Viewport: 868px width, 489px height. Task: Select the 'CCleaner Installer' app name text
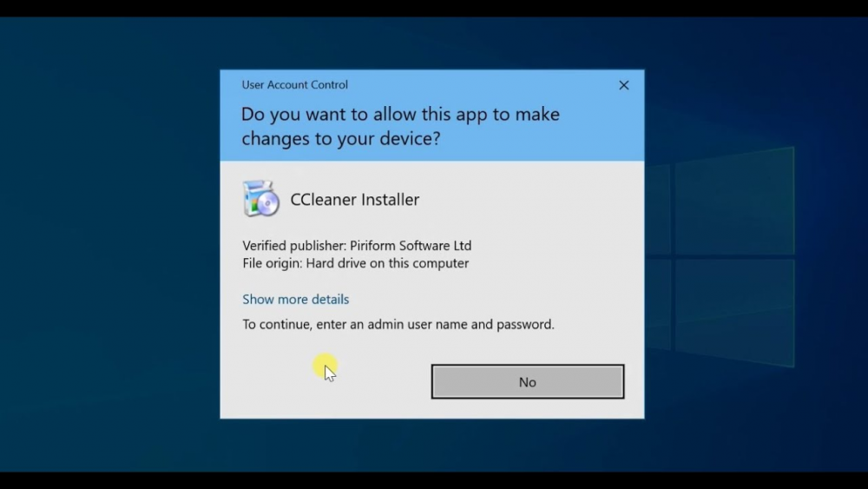pos(355,200)
